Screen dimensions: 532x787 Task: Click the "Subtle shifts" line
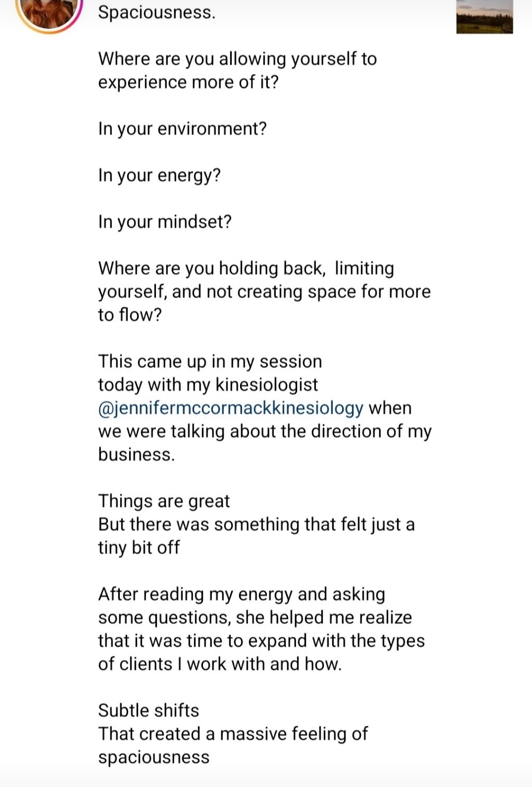tap(149, 711)
